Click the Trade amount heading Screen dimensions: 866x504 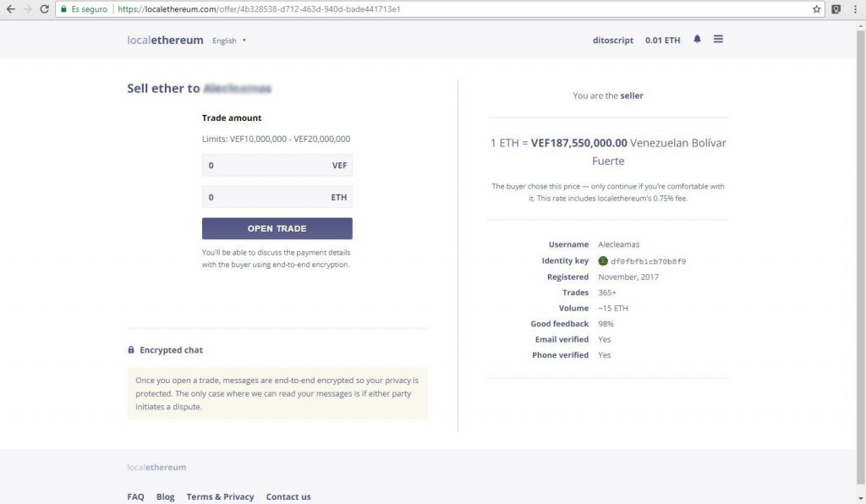pos(232,118)
